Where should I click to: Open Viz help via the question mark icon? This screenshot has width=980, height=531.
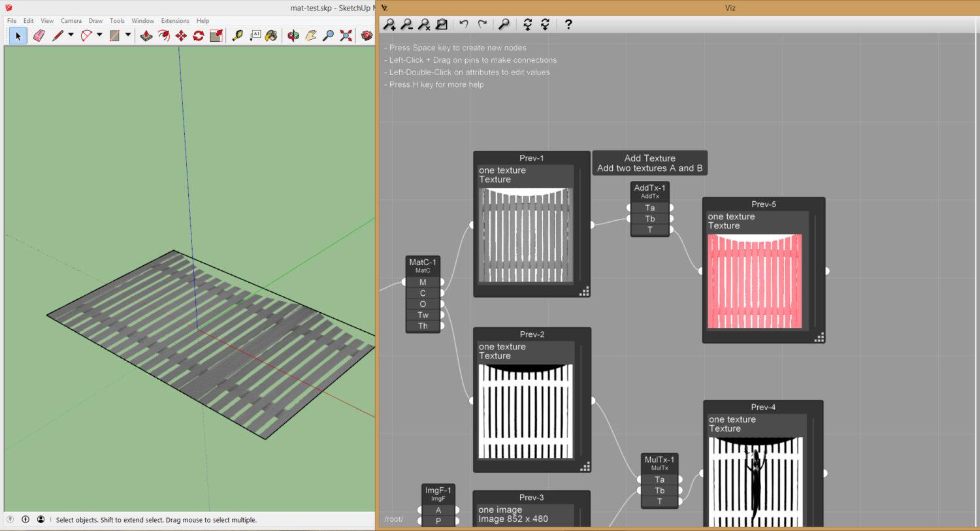568,24
